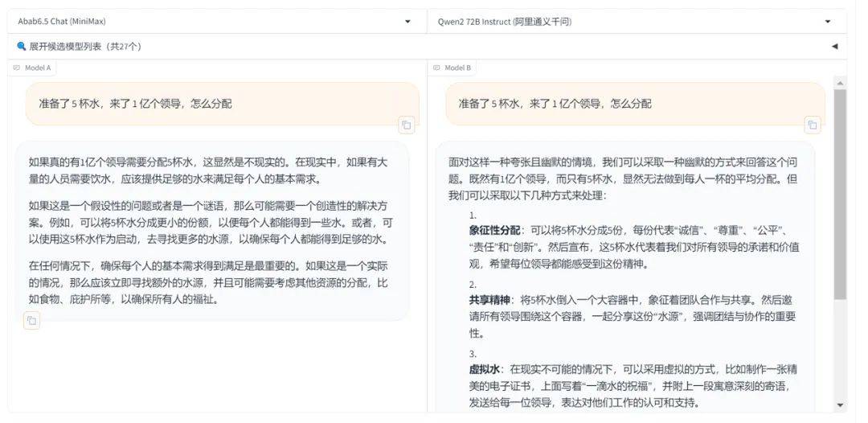The width and height of the screenshot is (868, 423).
Task: Select the Model A label tab
Action: 32,68
